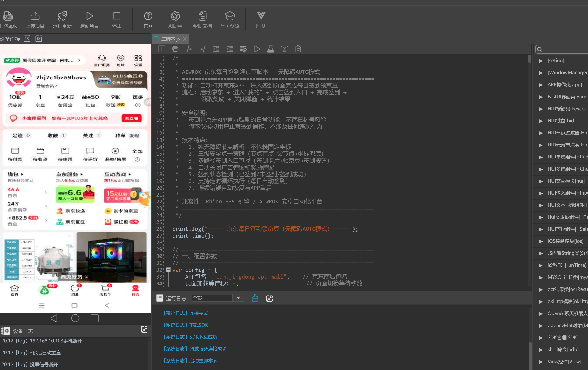Open the 官网 official website
This screenshot has height=370, width=588.
pos(148,20)
